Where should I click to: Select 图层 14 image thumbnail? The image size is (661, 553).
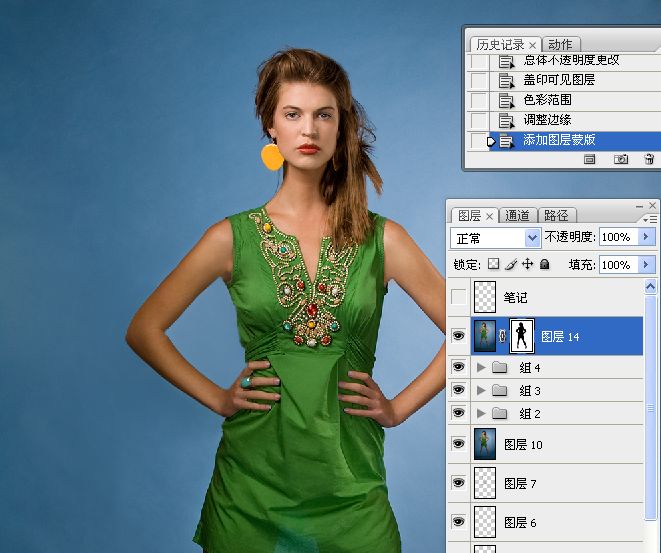tap(485, 336)
